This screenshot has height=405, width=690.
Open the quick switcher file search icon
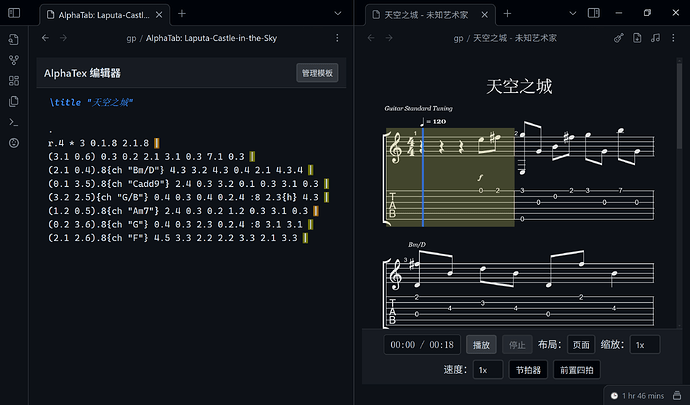click(14, 39)
